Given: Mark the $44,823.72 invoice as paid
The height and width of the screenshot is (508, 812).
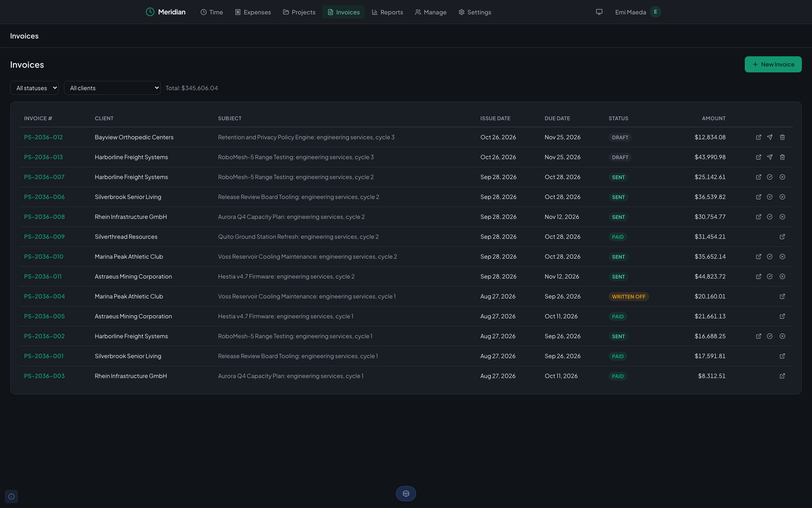Looking at the screenshot, I should (770, 277).
